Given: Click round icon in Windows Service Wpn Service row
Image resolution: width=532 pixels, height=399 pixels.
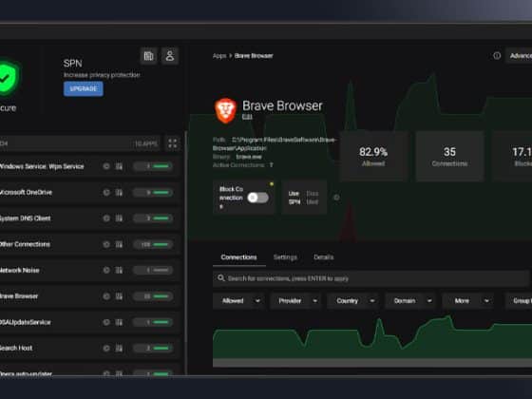Looking at the screenshot, I should pos(106,166).
